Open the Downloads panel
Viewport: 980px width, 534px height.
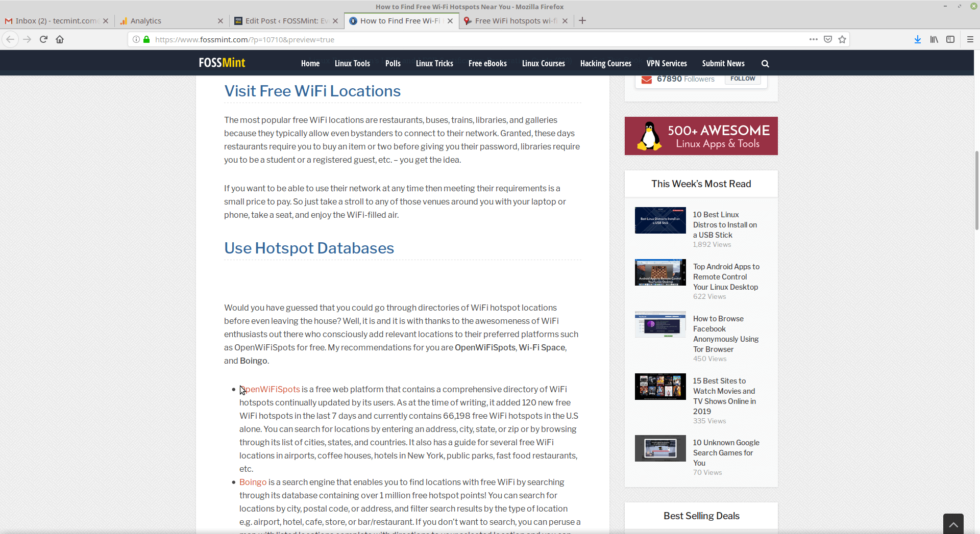point(918,39)
